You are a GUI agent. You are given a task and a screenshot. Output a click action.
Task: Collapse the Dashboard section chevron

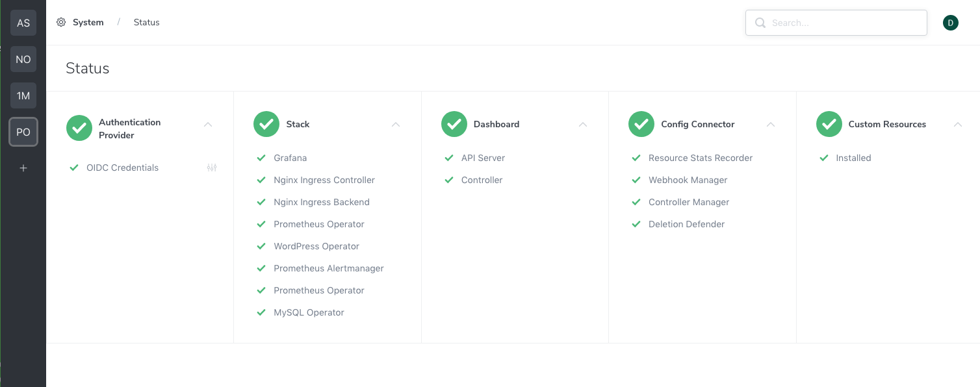point(583,125)
